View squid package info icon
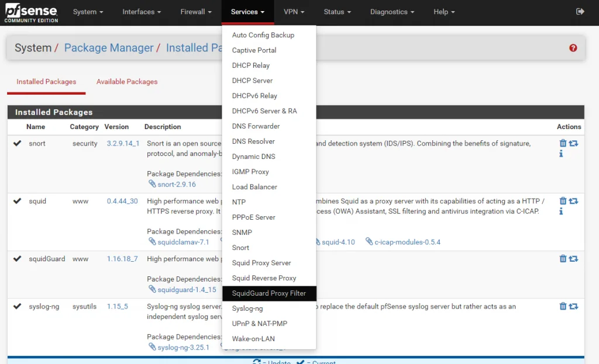599x364 pixels. 561,211
